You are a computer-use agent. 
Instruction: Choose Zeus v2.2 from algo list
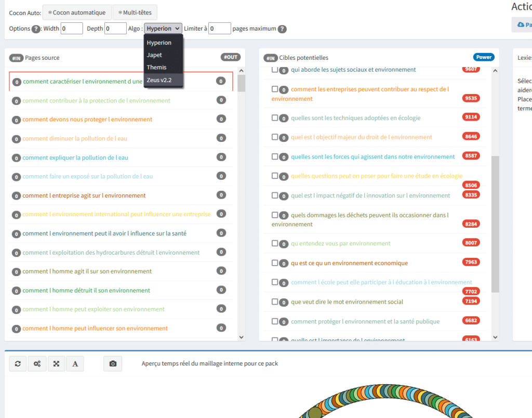click(159, 80)
